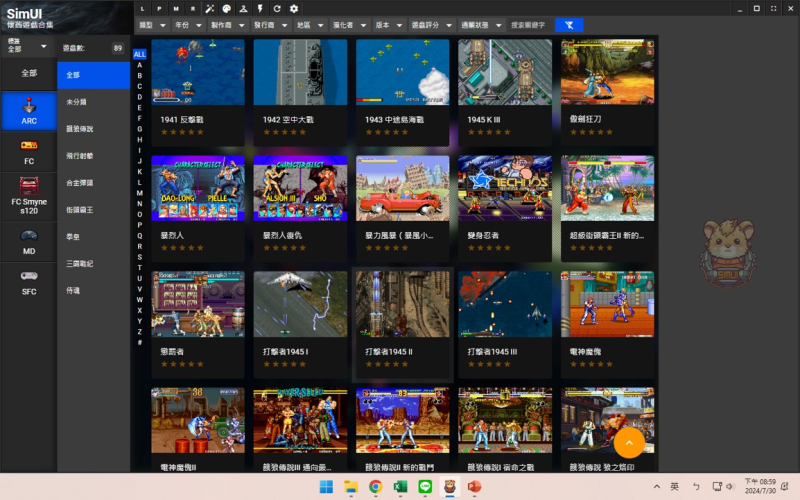Select the 飛行射擊 category
The height and width of the screenshot is (500, 800).
[93, 156]
